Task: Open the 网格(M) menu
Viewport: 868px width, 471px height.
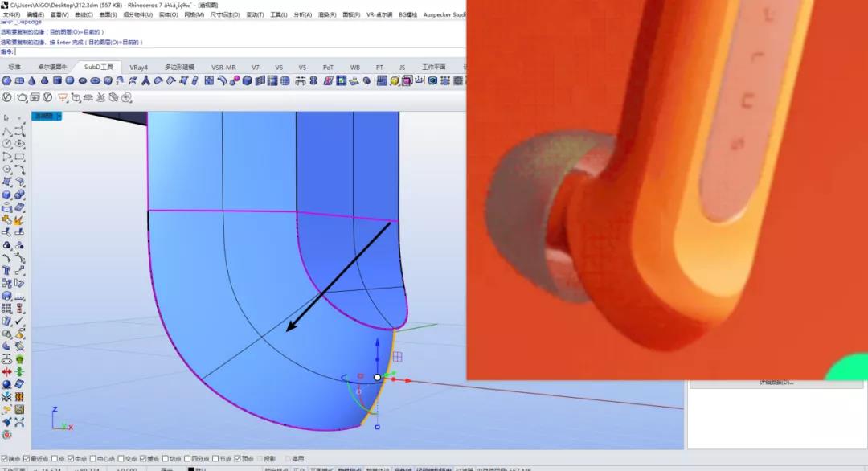Action: 194,15
